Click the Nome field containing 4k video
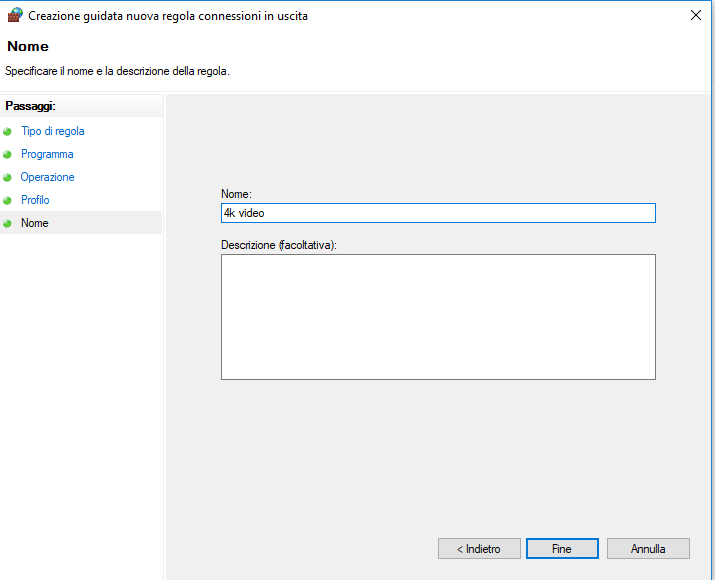 point(437,213)
